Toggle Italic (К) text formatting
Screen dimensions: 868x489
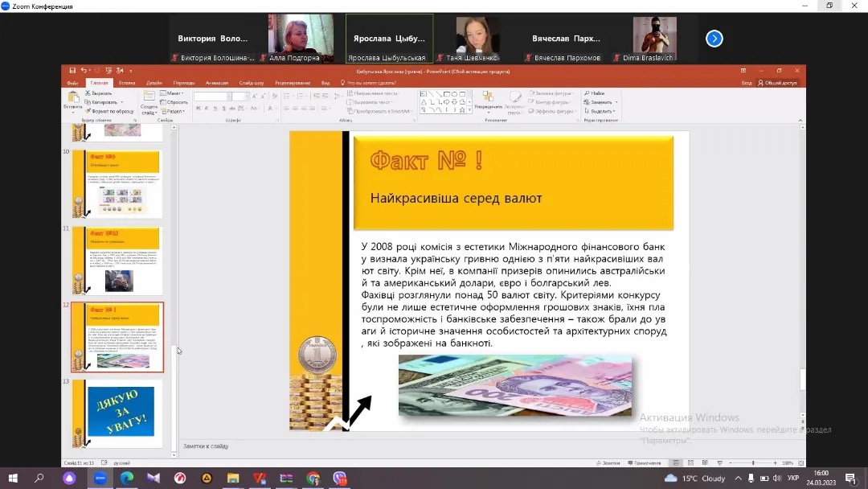205,107
